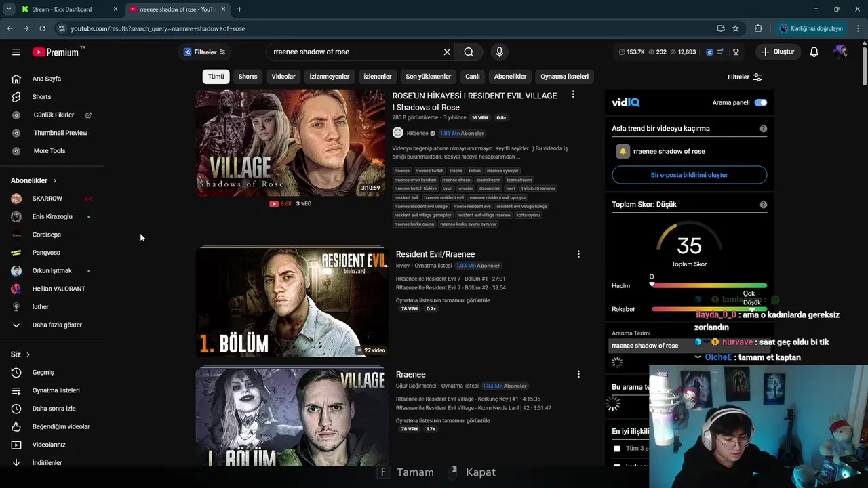Open the account avatar menu
This screenshot has width=868, height=488.
tap(840, 52)
